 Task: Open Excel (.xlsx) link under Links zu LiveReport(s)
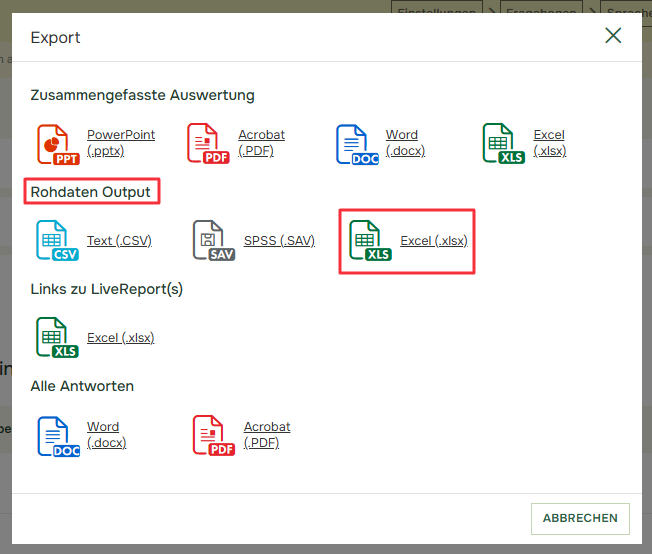(121, 338)
